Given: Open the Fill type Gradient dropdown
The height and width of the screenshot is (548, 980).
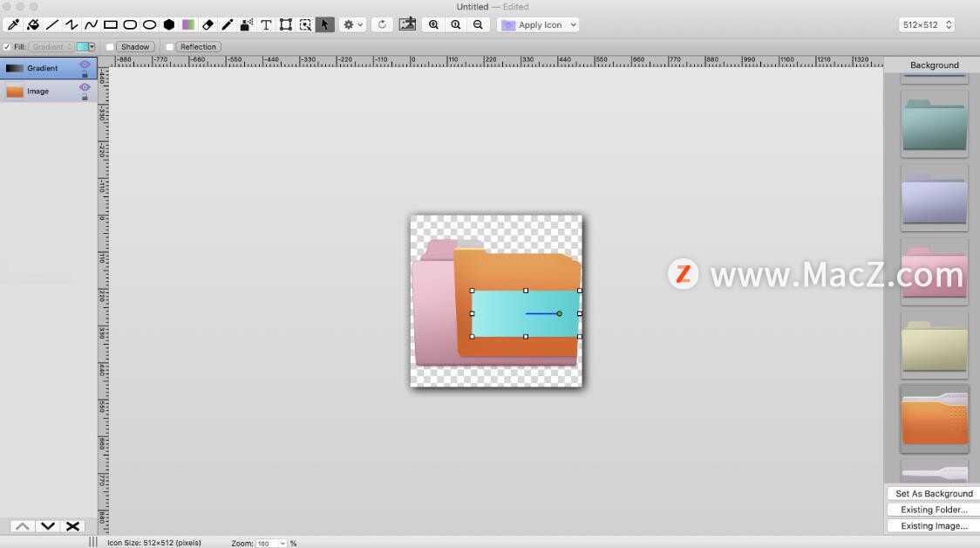Looking at the screenshot, I should (51, 47).
